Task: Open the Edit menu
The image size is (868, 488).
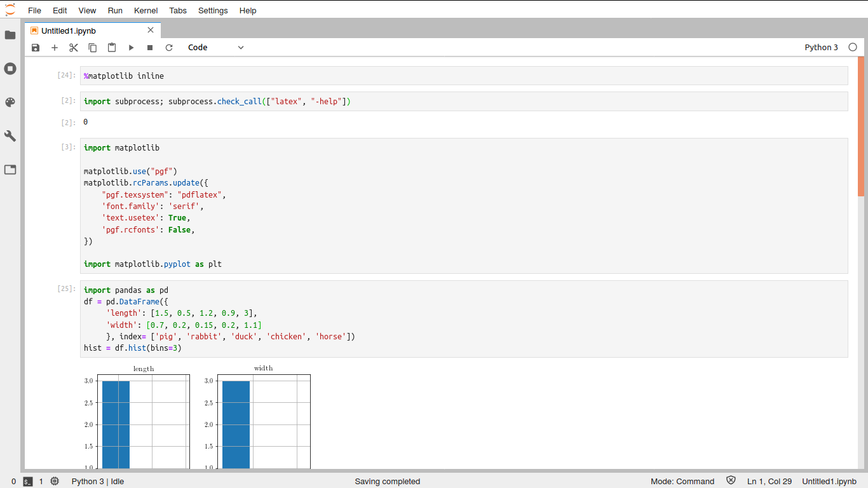Action: 60,10
